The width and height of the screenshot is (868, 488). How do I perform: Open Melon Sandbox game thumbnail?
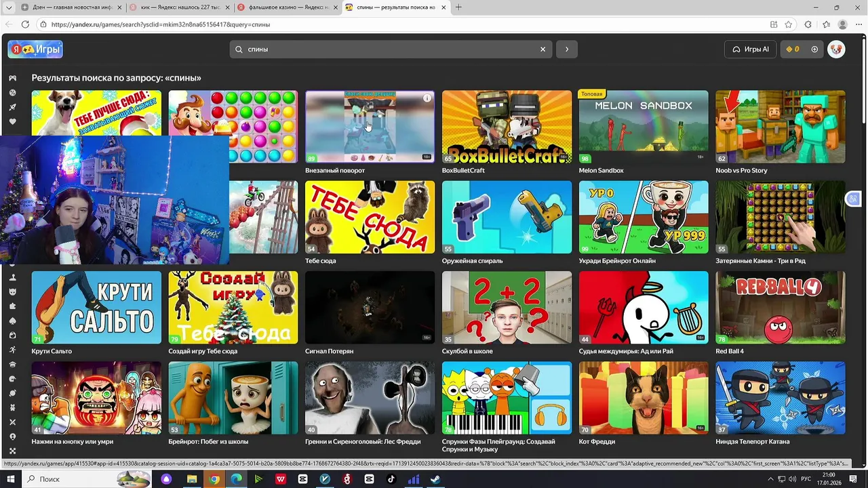[644, 127]
